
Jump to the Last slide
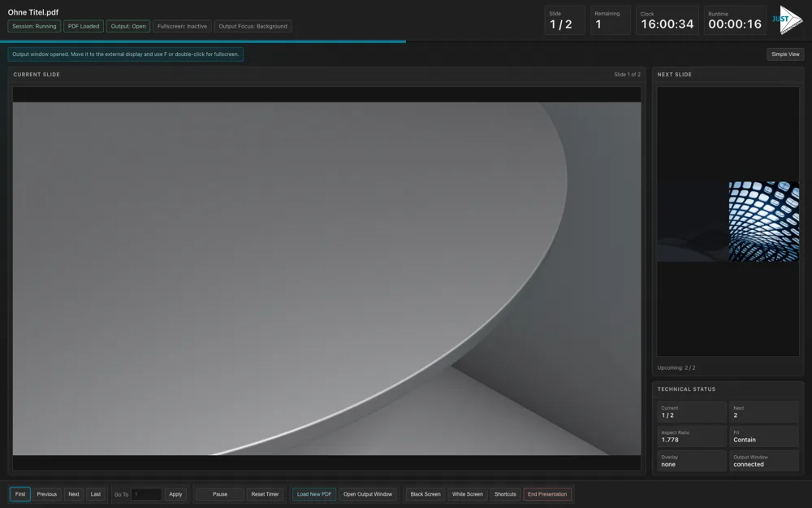coord(95,493)
